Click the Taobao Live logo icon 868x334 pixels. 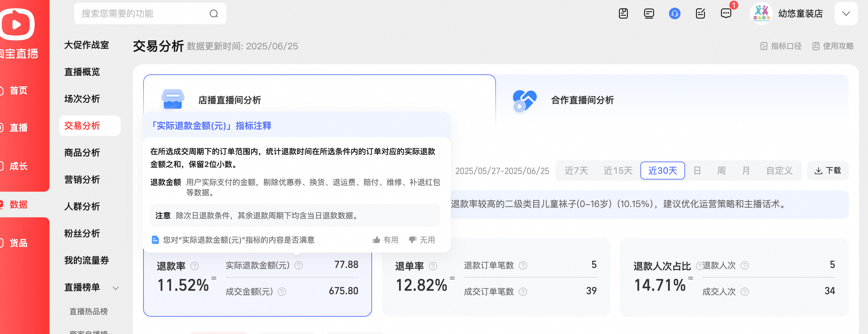click(x=17, y=24)
